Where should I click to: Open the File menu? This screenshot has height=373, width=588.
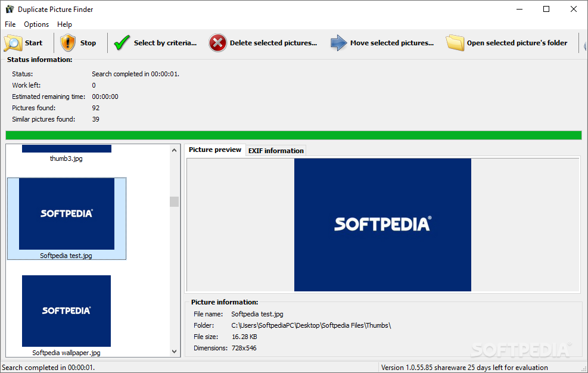(x=10, y=24)
